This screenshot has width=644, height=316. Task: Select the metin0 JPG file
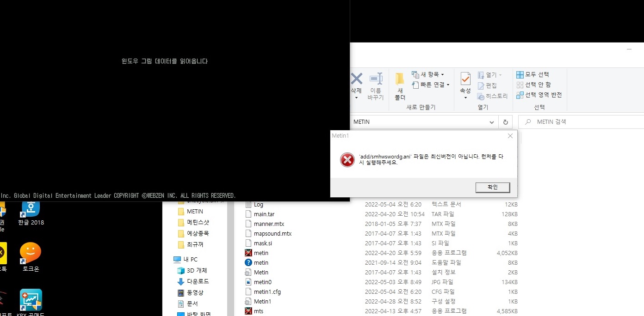pos(262,282)
